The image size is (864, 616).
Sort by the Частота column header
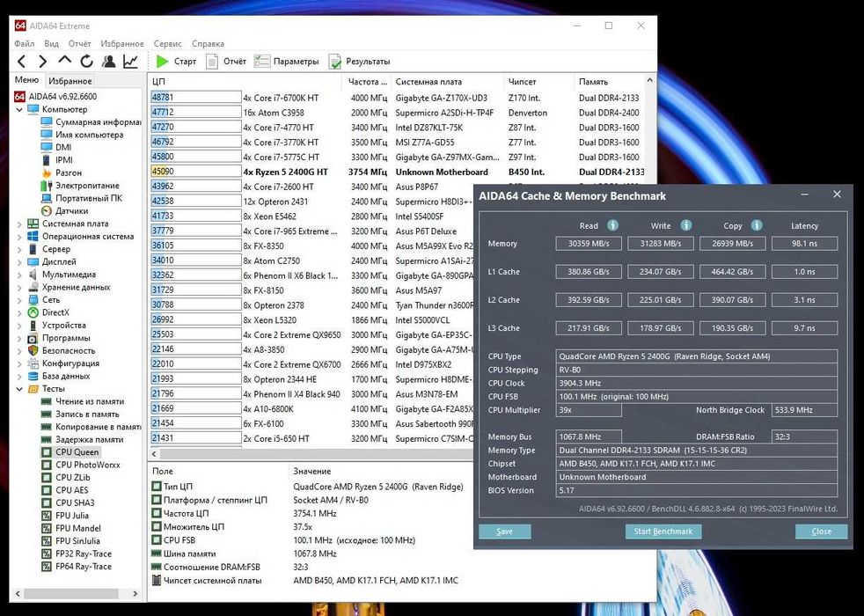point(366,82)
